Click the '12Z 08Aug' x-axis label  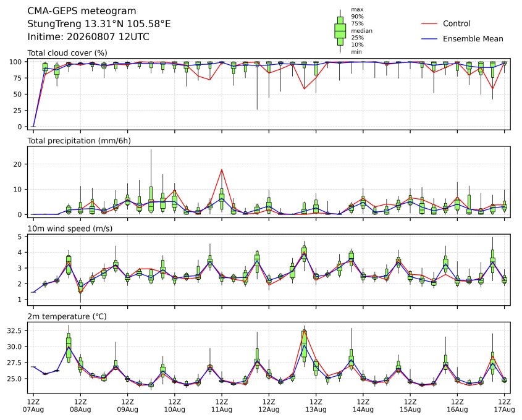pyautogui.click(x=80, y=406)
